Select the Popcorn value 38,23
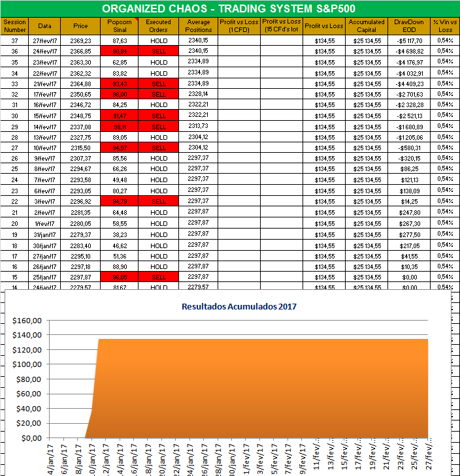 (x=120, y=234)
